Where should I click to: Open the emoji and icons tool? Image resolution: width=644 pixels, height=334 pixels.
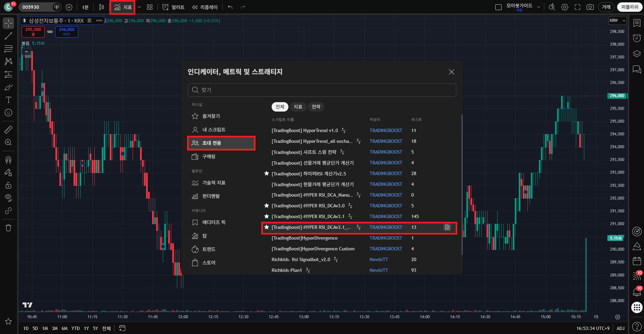coord(8,113)
